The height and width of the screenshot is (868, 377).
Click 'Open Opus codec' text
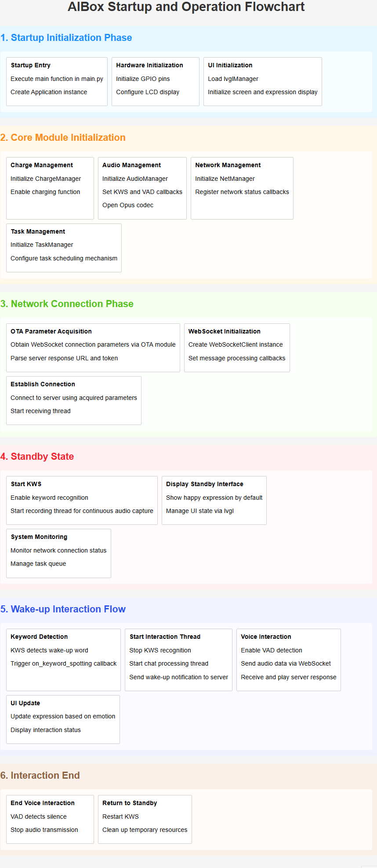click(128, 205)
